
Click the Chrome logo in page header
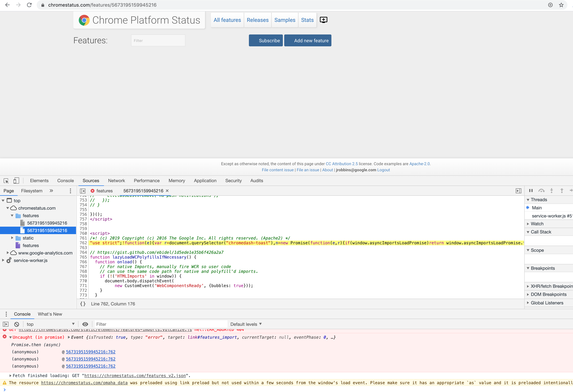[84, 20]
